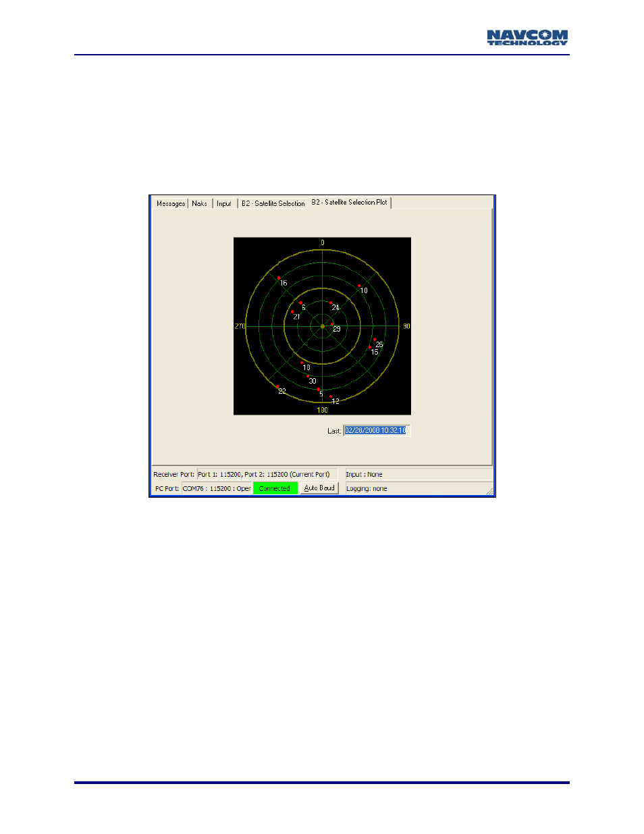This screenshot has width=644, height=834.
Task: Click the green Connected status indicator
Action: click(275, 488)
